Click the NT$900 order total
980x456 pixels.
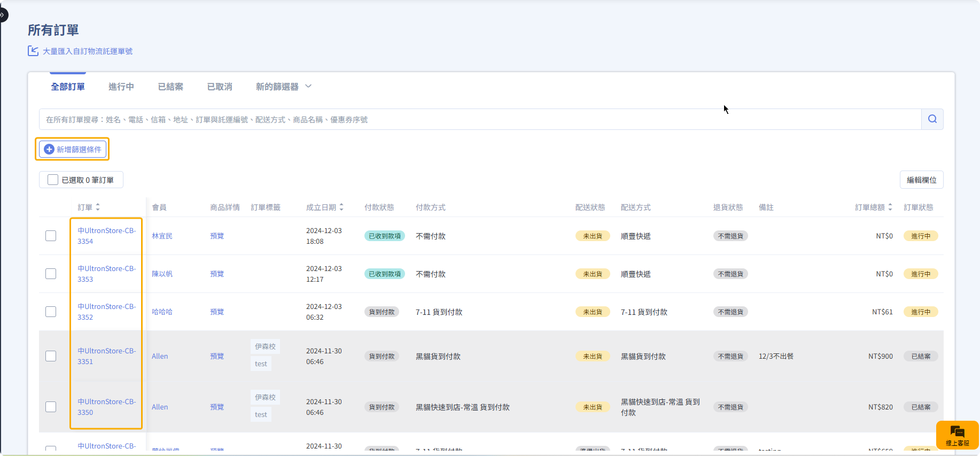point(881,356)
